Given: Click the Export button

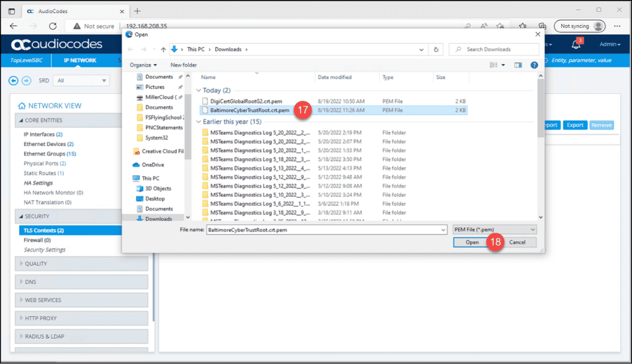Looking at the screenshot, I should click(x=575, y=125).
